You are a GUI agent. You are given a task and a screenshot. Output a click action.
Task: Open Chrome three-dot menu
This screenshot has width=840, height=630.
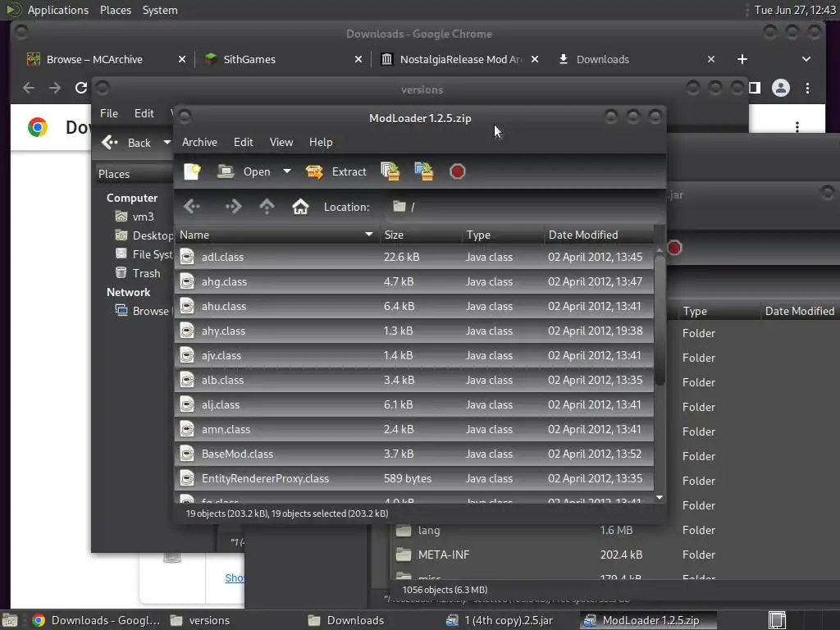pyautogui.click(x=807, y=88)
